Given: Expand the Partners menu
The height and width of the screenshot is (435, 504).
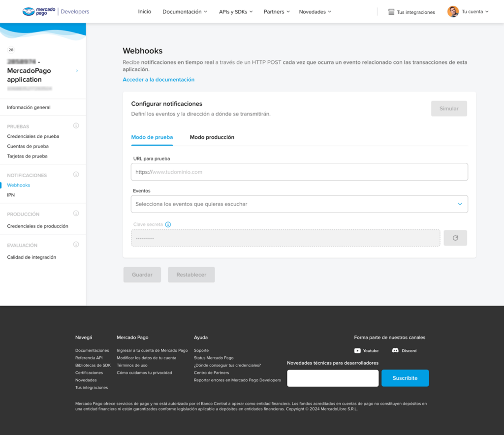Looking at the screenshot, I should [x=277, y=12].
